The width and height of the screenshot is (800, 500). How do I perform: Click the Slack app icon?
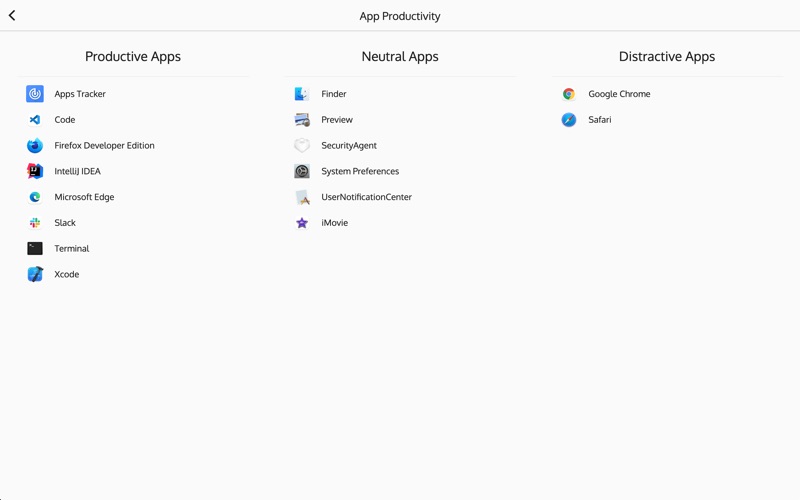tap(35, 222)
